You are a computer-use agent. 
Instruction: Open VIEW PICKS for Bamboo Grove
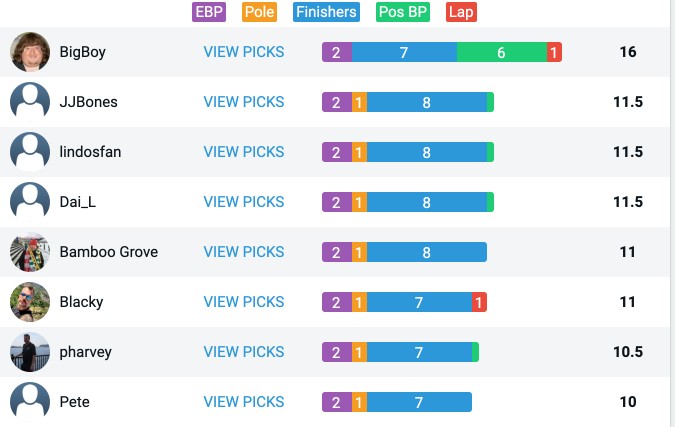coord(244,252)
